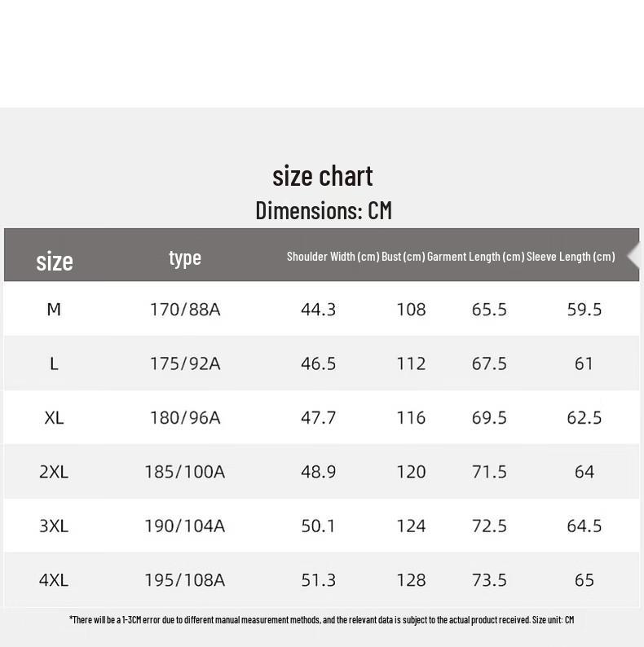Click the 170/88A type cell
This screenshot has width=644, height=647.
pos(185,309)
